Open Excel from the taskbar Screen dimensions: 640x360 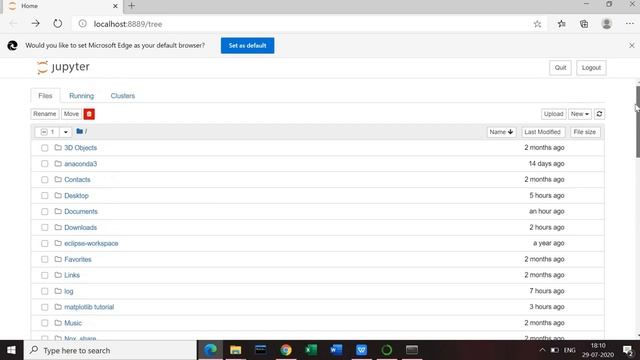(x=311, y=350)
